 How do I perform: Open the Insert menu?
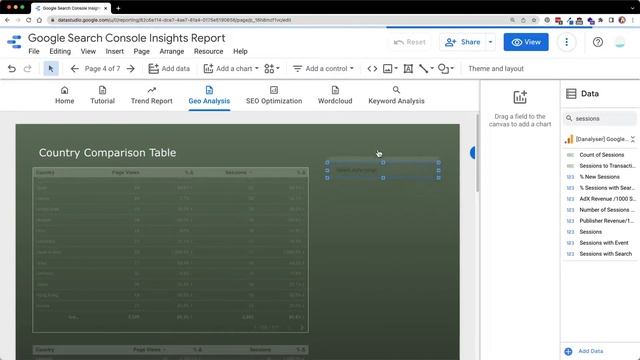[114, 51]
